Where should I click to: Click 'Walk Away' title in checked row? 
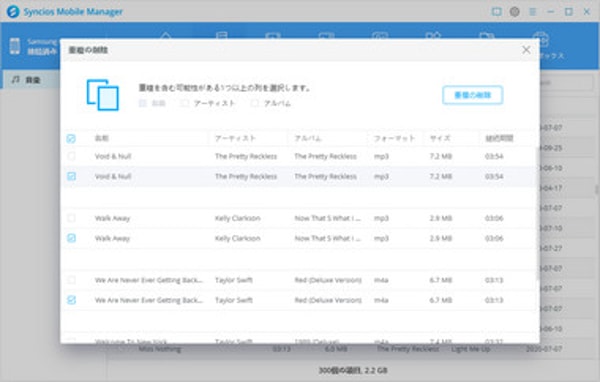[112, 238]
